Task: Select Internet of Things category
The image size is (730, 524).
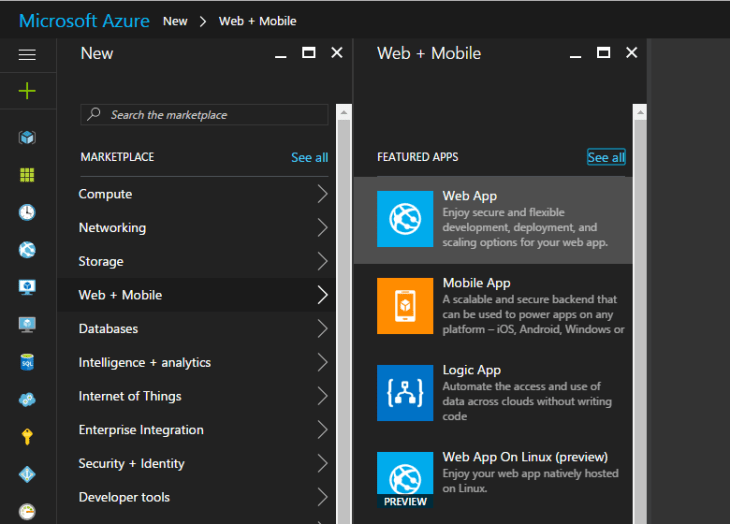Action: click(130, 396)
